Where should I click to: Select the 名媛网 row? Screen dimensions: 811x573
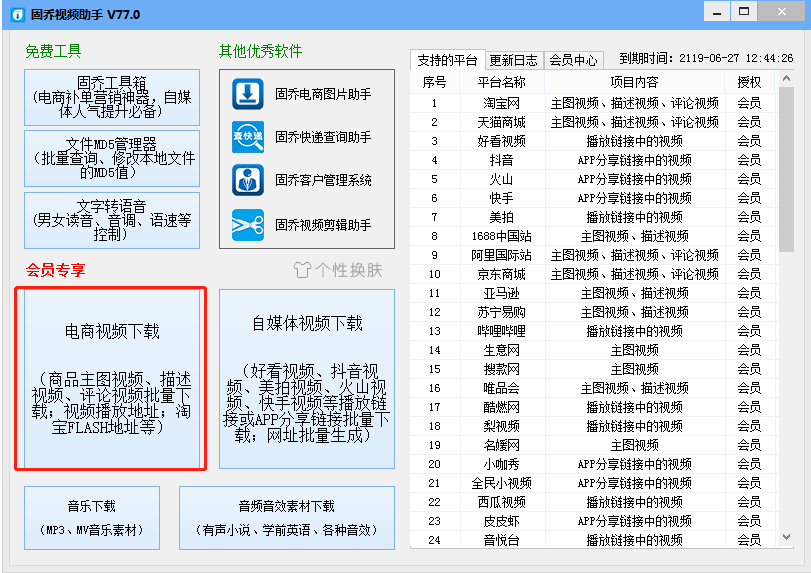(x=594, y=445)
